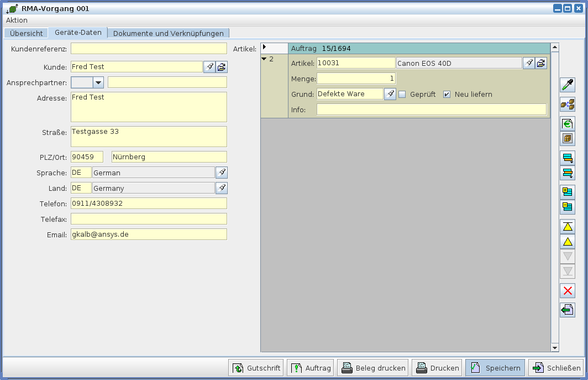Open customer record via folder icon beside Kunde
This screenshot has width=588, height=380.
tap(221, 67)
